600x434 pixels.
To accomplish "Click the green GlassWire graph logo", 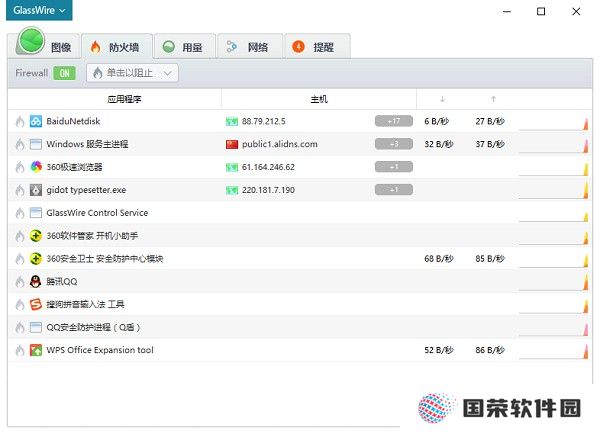I will pyautogui.click(x=31, y=40).
